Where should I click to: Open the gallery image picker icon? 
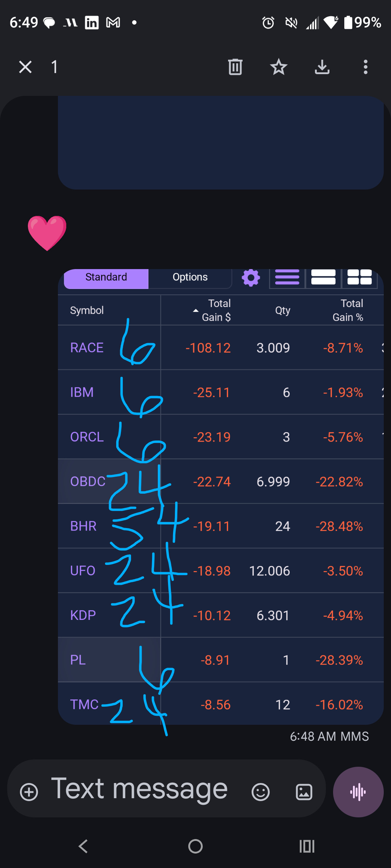[304, 792]
